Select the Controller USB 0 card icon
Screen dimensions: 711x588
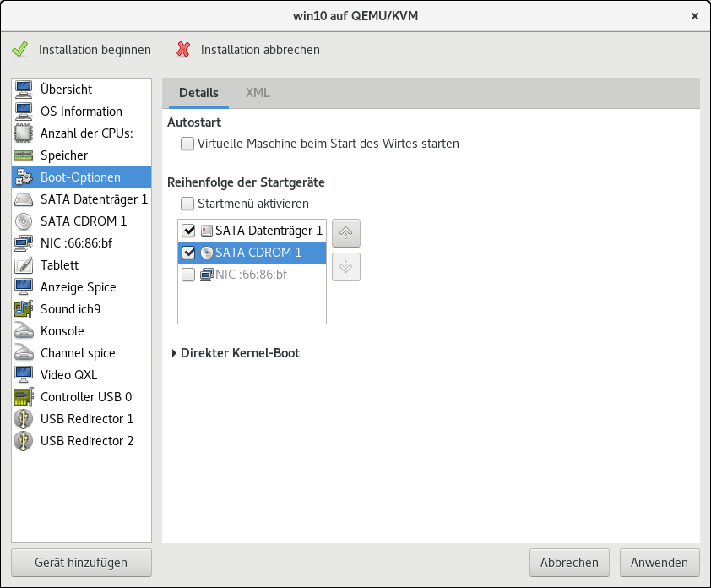[24, 397]
